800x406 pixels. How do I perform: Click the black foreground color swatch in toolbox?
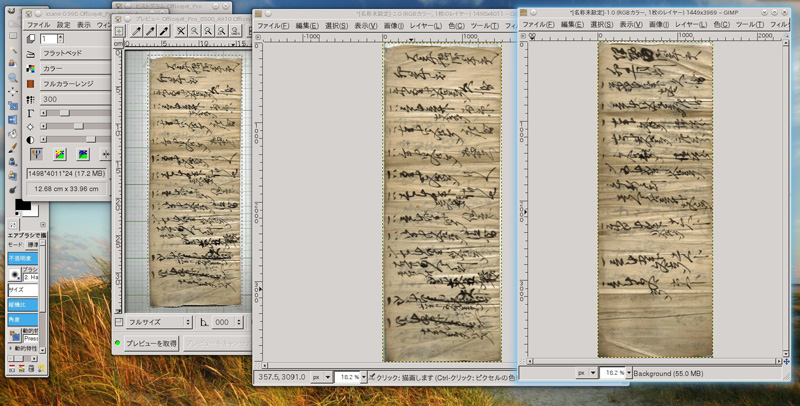tap(23, 205)
